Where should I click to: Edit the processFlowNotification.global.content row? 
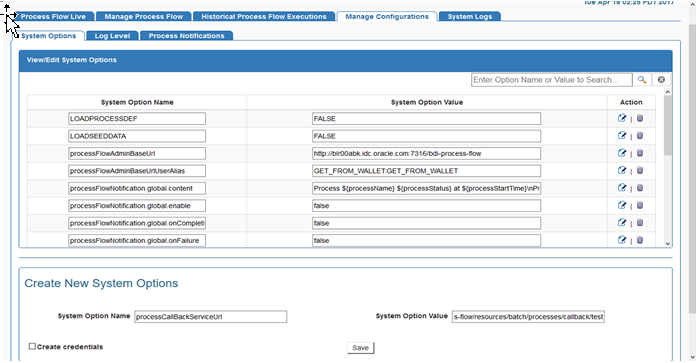[622, 188]
